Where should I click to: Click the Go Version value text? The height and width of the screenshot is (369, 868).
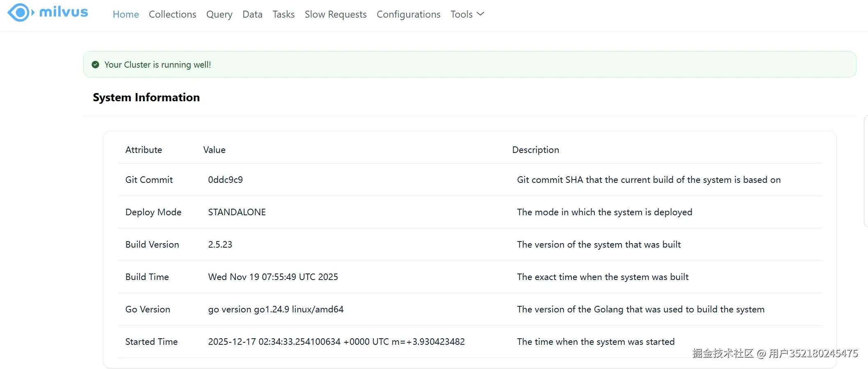(x=276, y=309)
